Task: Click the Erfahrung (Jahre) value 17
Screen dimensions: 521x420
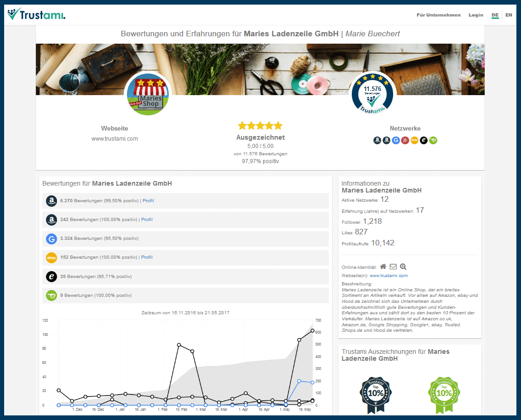Action: pos(420,210)
